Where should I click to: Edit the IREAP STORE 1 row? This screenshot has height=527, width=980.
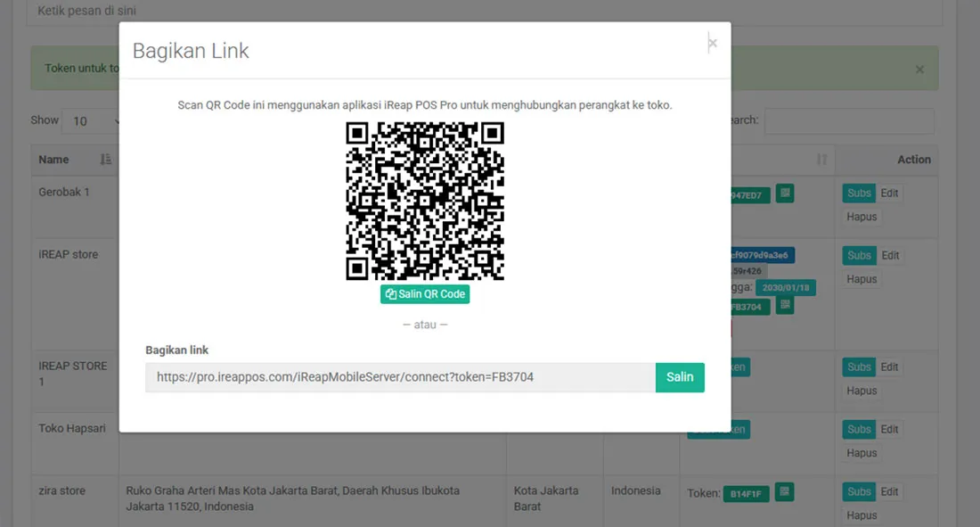(x=889, y=366)
